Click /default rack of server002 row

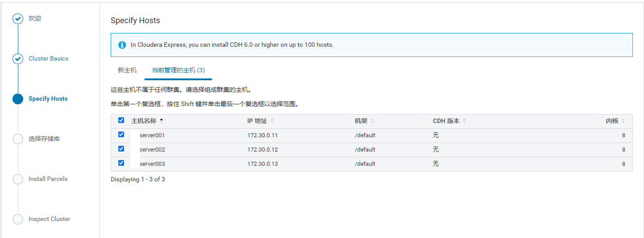(x=365, y=150)
